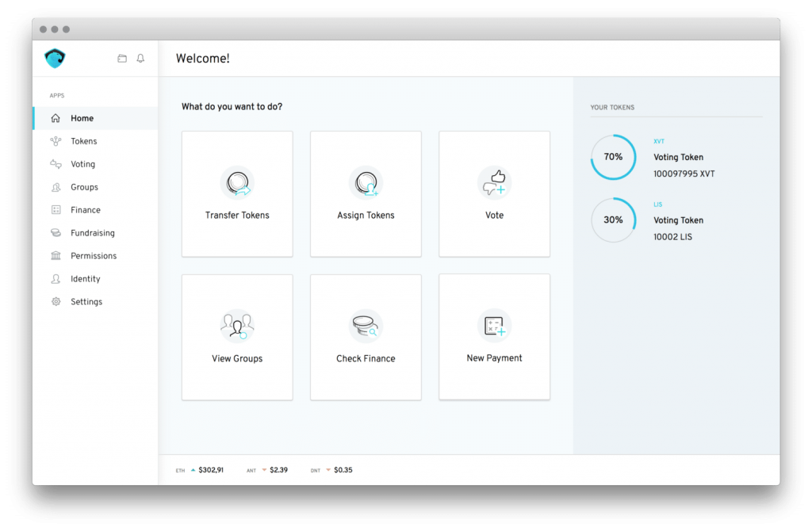Click the Assign Tokens coin icon
Screen dimensions: 812x531
click(x=366, y=183)
